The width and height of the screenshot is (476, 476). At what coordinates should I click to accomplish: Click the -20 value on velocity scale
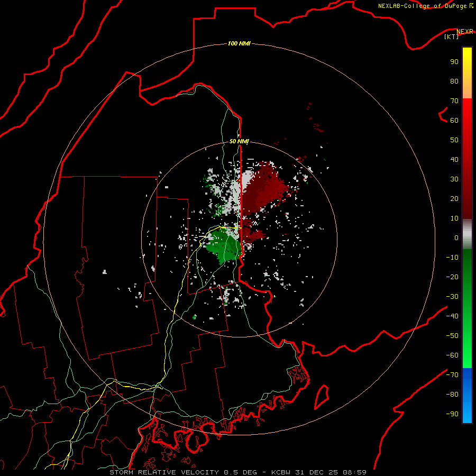pos(452,277)
